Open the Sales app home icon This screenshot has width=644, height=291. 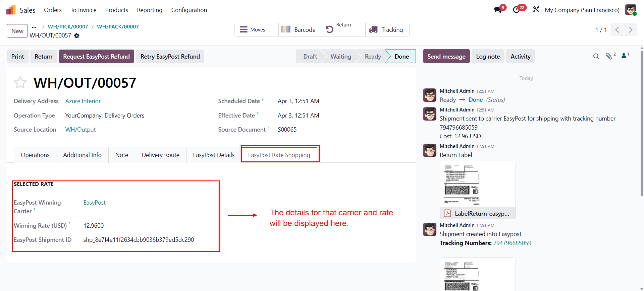[x=11, y=10]
